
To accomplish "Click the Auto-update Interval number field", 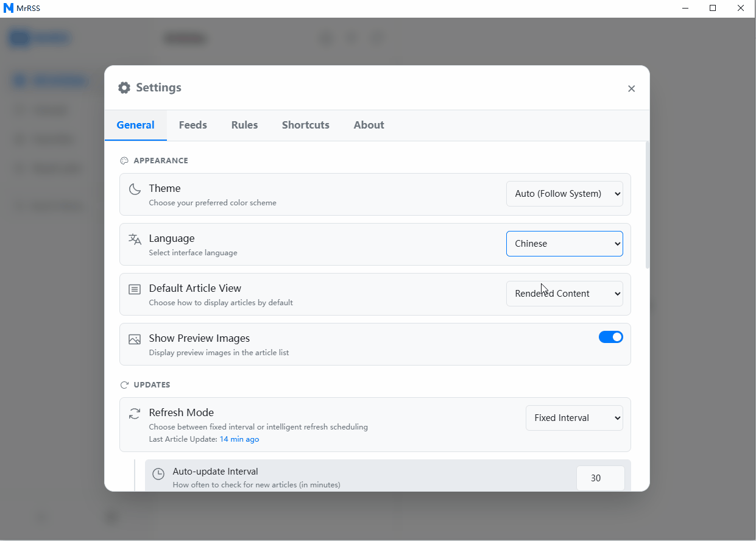I will 599,478.
